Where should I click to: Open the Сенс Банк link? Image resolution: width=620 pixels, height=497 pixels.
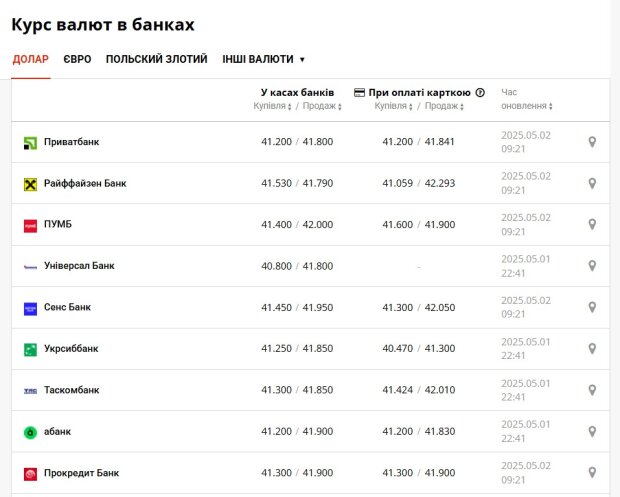click(67, 307)
